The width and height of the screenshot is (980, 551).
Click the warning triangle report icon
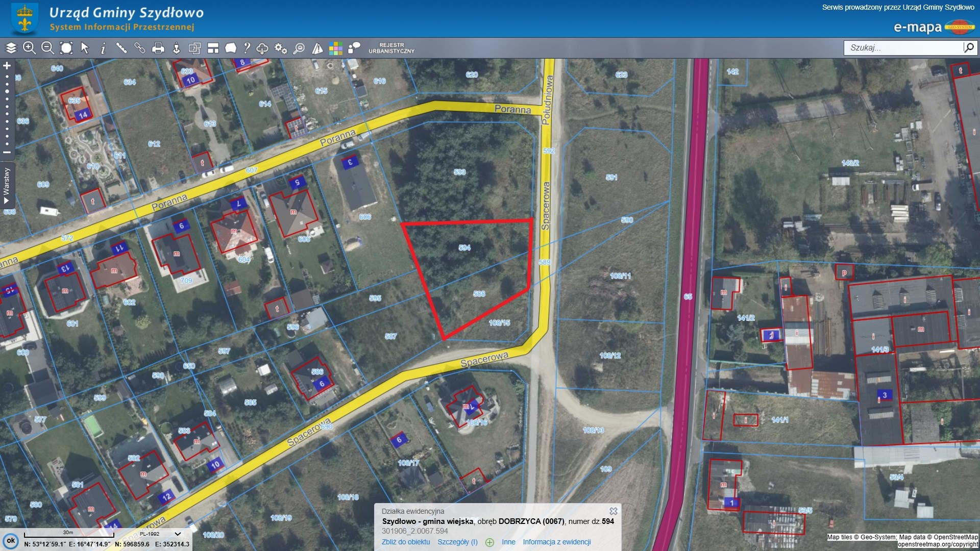[317, 48]
